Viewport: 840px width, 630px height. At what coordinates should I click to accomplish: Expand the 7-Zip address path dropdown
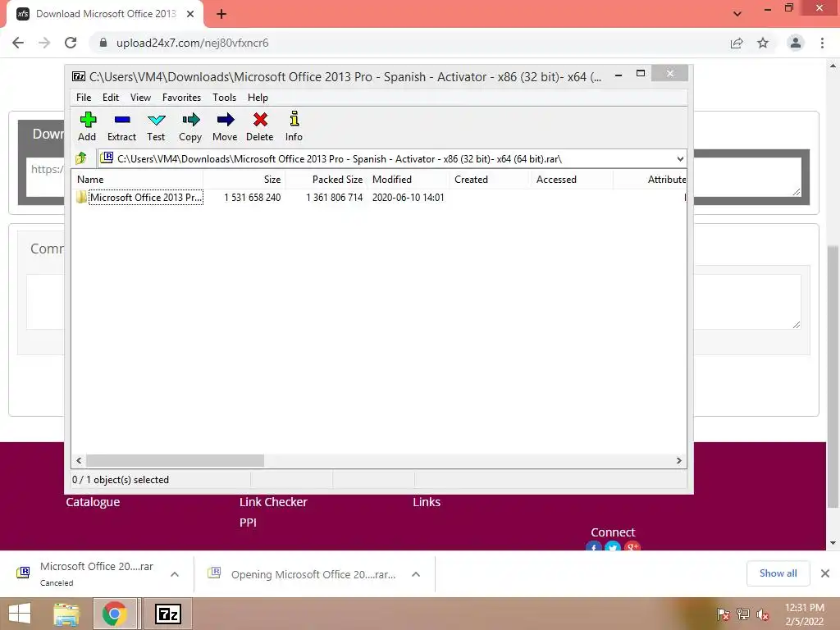click(x=680, y=158)
